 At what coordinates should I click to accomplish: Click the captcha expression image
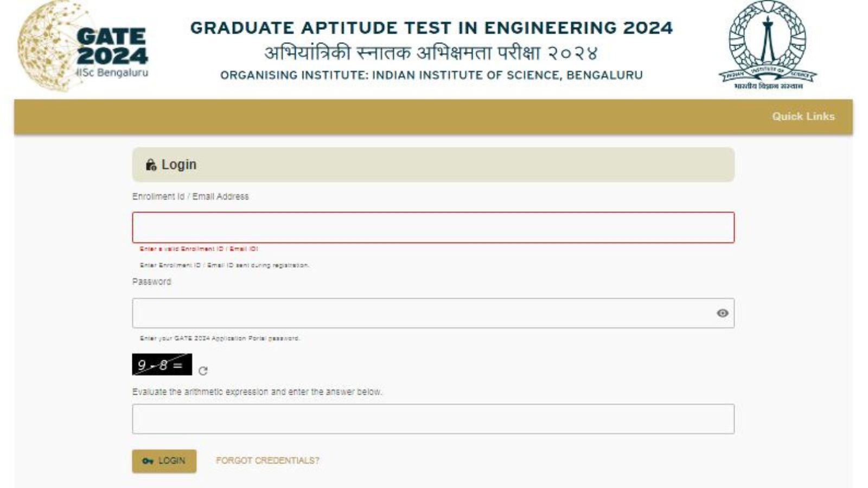click(160, 365)
